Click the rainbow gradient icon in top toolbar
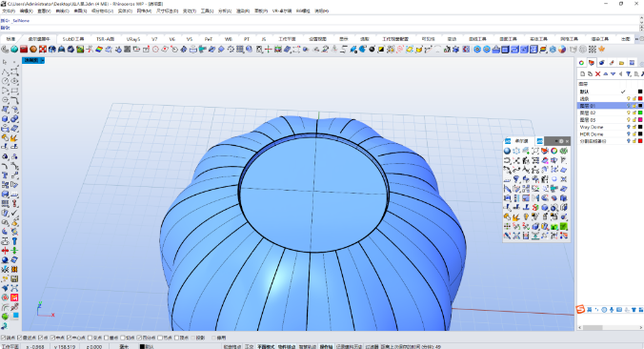 coord(99,50)
